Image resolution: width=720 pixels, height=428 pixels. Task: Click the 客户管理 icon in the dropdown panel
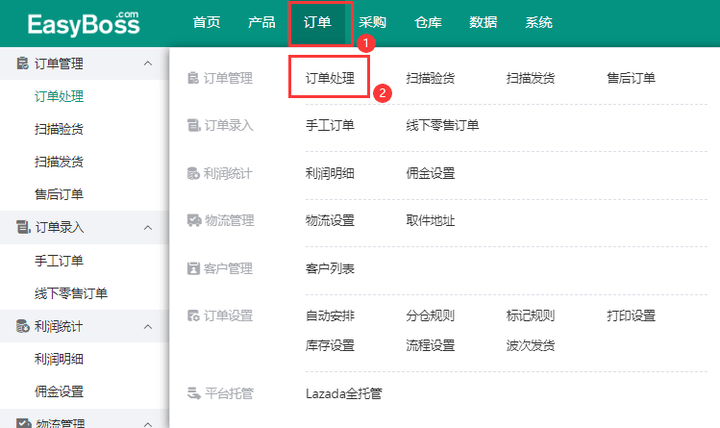193,269
